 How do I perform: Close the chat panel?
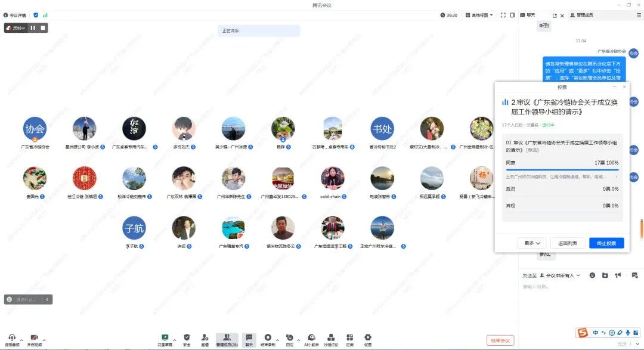(562, 16)
